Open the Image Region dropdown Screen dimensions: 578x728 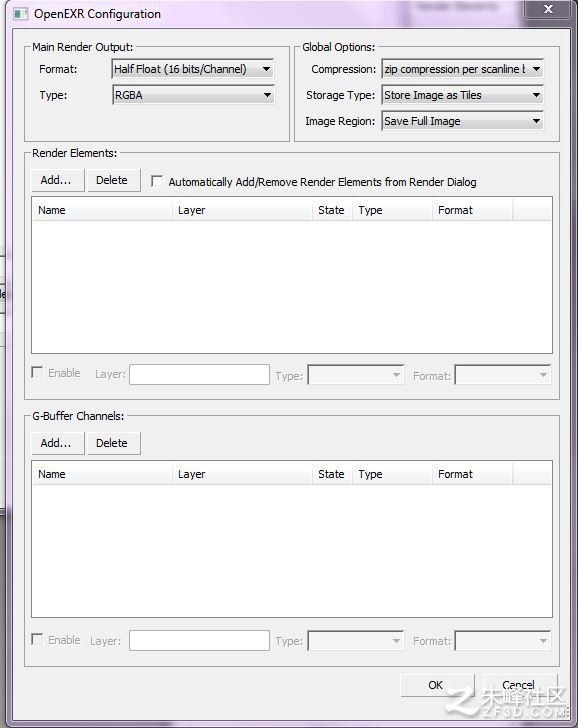(462, 121)
